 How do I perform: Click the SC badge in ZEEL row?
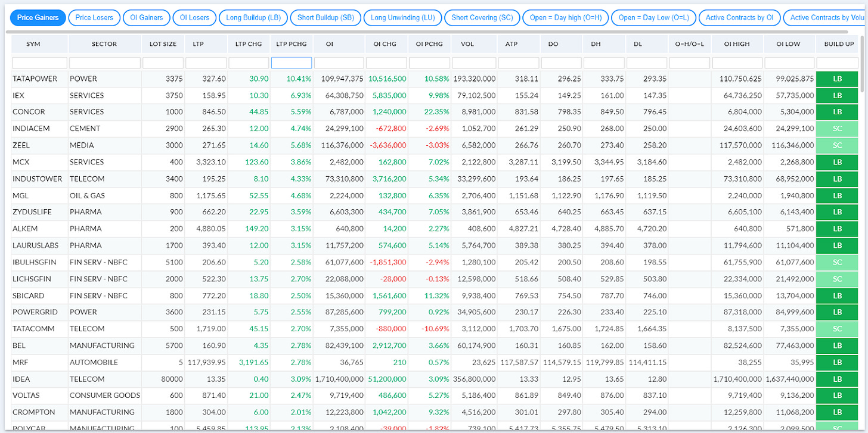coord(837,145)
